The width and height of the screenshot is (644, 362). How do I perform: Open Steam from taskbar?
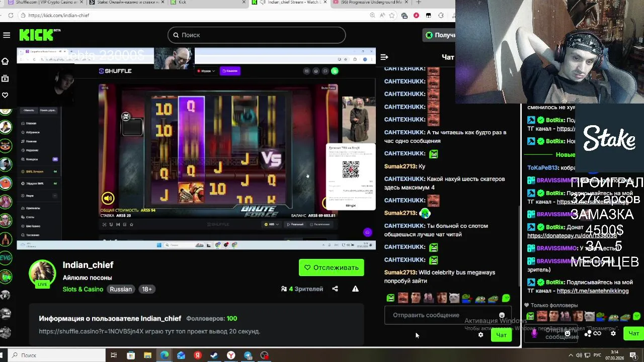(214, 355)
